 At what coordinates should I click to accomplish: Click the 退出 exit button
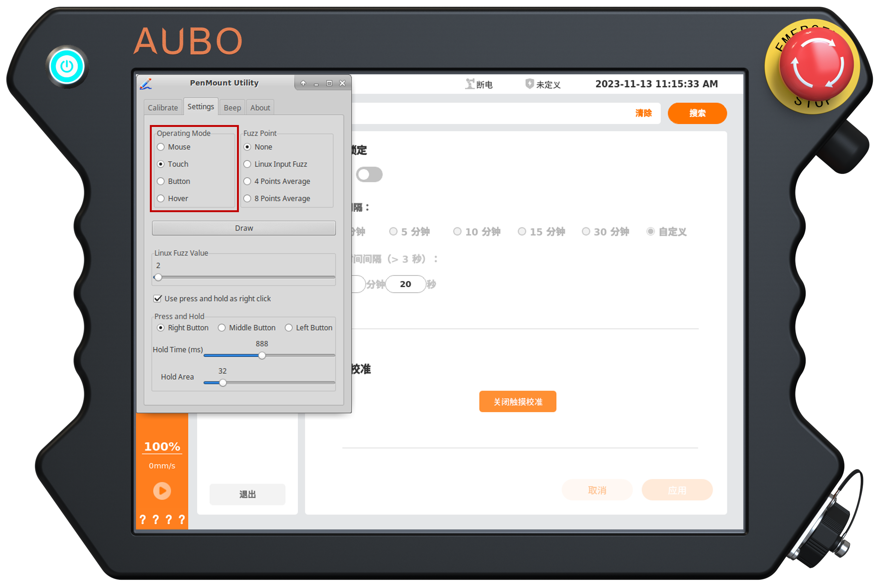coord(247,495)
